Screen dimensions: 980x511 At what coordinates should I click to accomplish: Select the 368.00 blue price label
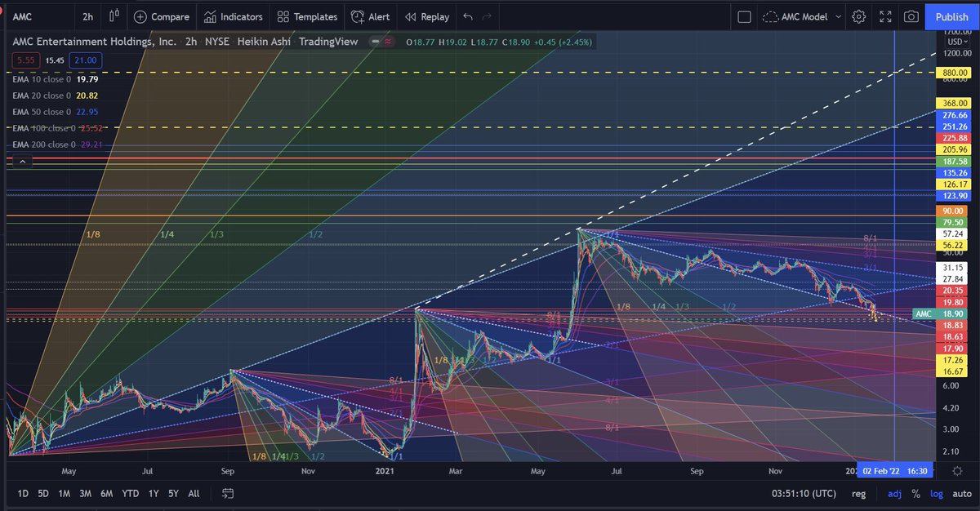coord(955,103)
